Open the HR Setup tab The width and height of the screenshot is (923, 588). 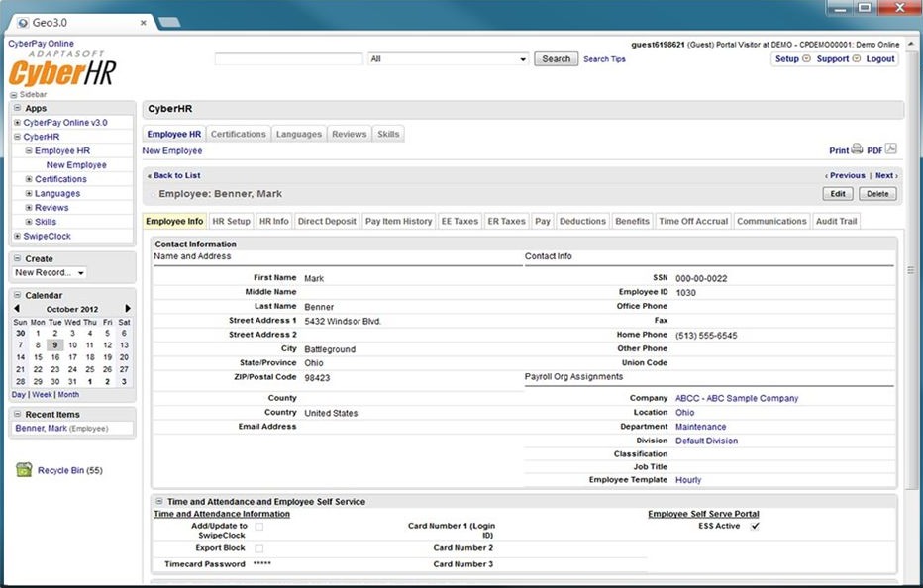click(231, 222)
